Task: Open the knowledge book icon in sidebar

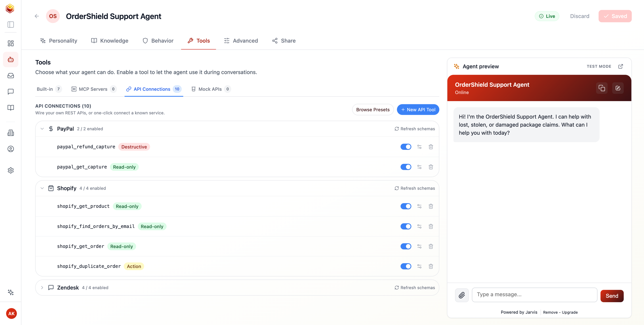Action: point(11,108)
